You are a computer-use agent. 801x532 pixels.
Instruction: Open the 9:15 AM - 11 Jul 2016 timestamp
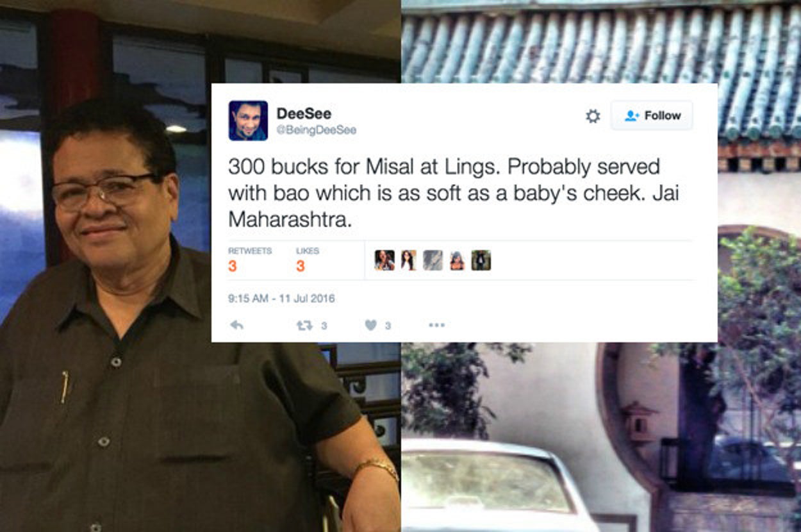pyautogui.click(x=281, y=298)
